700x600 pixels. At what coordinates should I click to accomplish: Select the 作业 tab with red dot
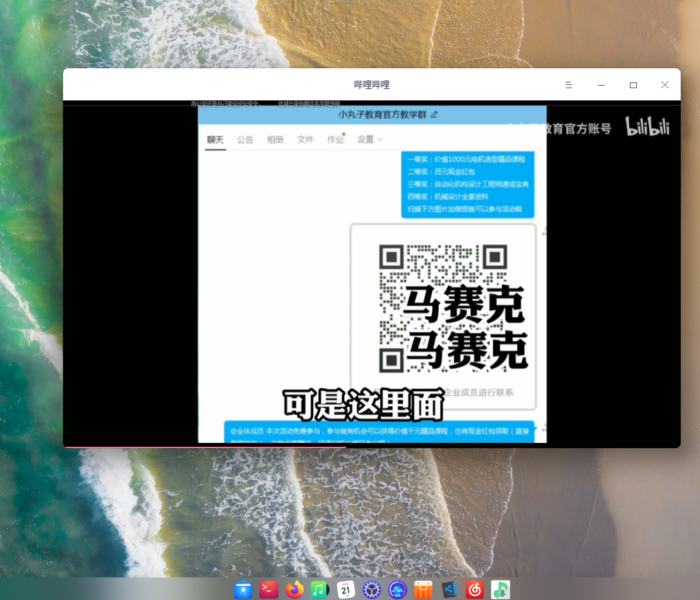(335, 139)
